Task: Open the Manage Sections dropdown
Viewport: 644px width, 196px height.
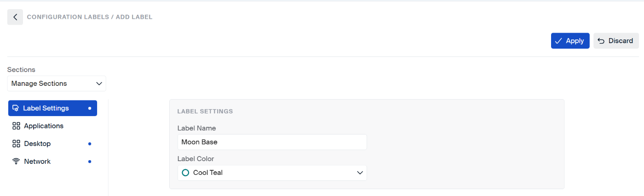Action: point(57,84)
